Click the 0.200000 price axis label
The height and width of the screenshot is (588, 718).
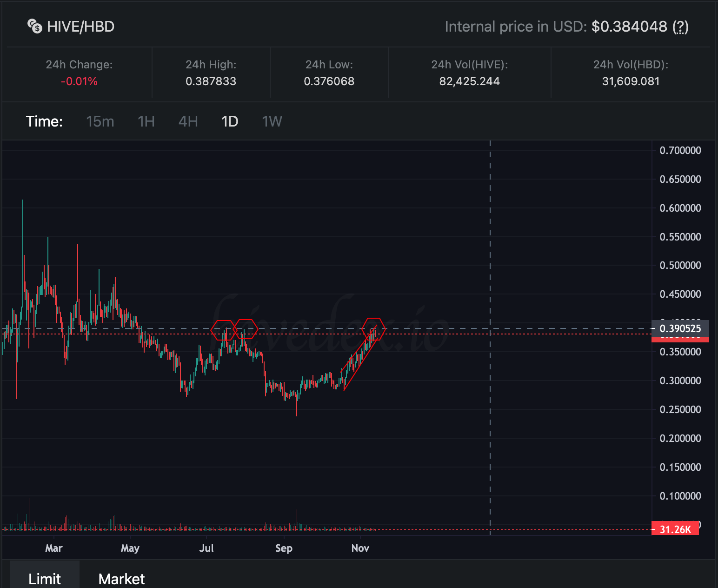(x=680, y=438)
